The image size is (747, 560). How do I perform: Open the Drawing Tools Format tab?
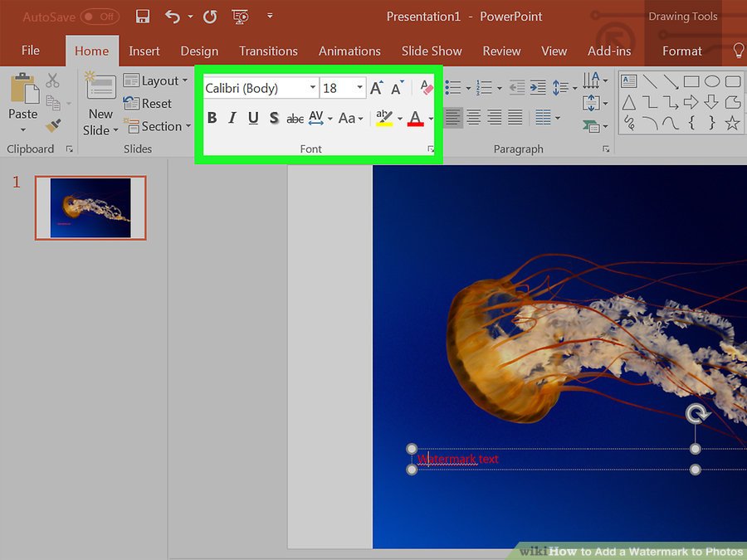point(681,51)
